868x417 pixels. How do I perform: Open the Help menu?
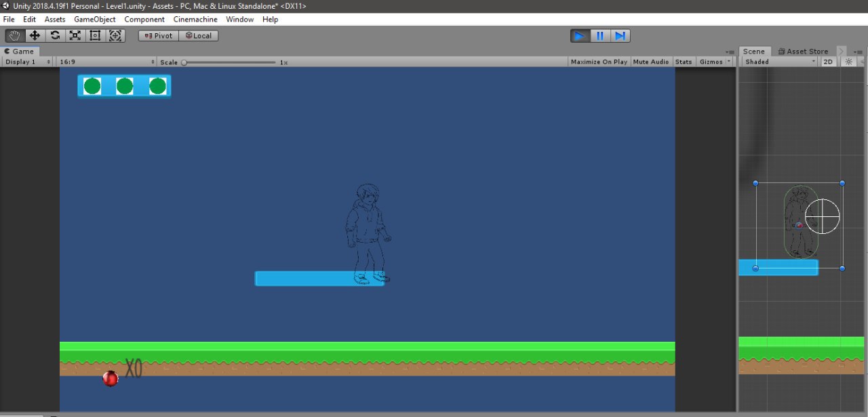[271, 20]
